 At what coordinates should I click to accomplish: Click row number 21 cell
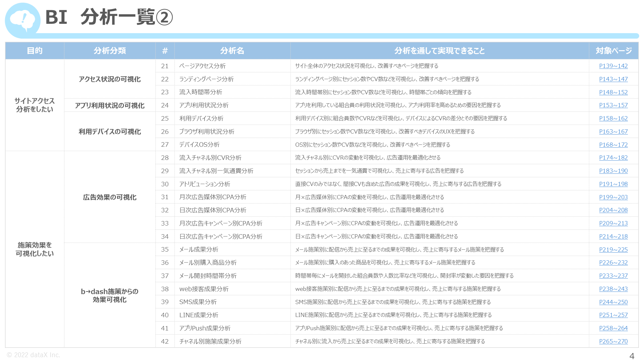coord(165,66)
